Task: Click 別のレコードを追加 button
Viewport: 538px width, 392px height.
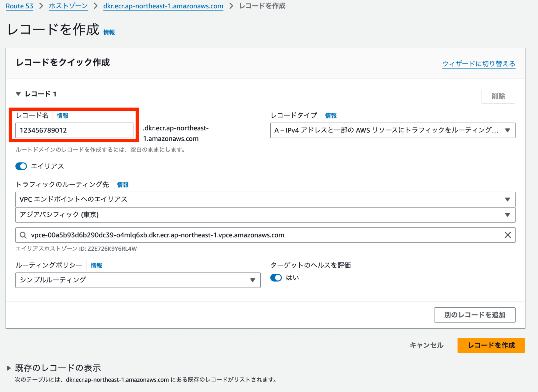Action: [x=475, y=315]
